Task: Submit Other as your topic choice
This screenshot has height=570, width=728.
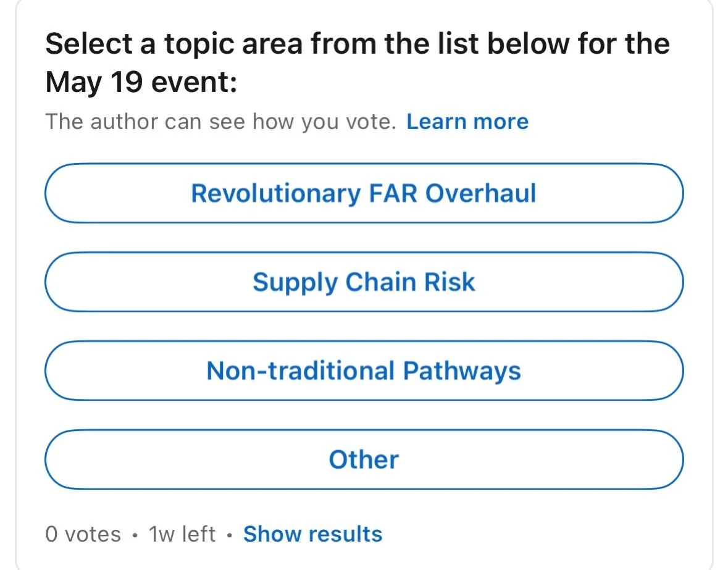Action: (364, 459)
